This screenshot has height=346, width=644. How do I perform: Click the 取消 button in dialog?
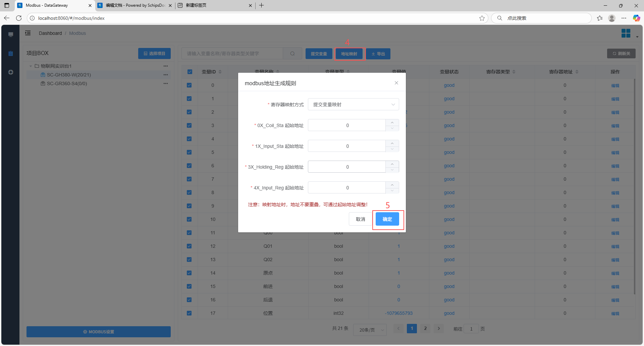point(360,219)
